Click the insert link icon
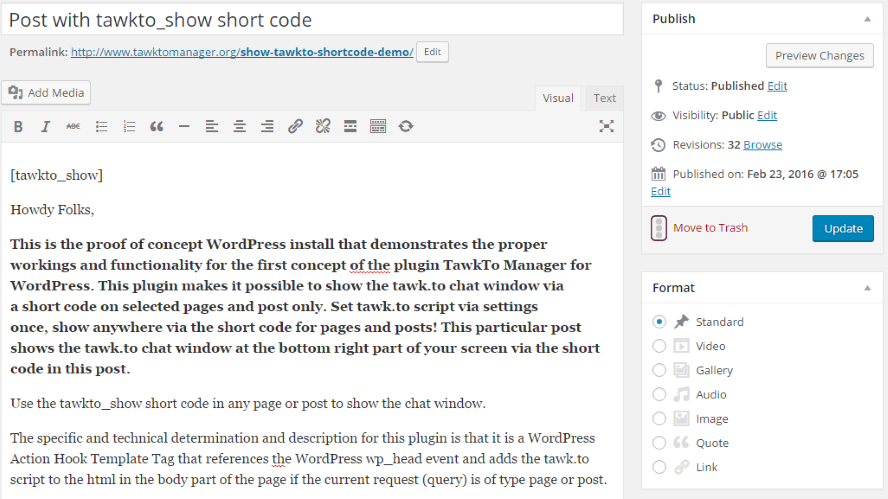The image size is (888, 499). pyautogui.click(x=295, y=126)
